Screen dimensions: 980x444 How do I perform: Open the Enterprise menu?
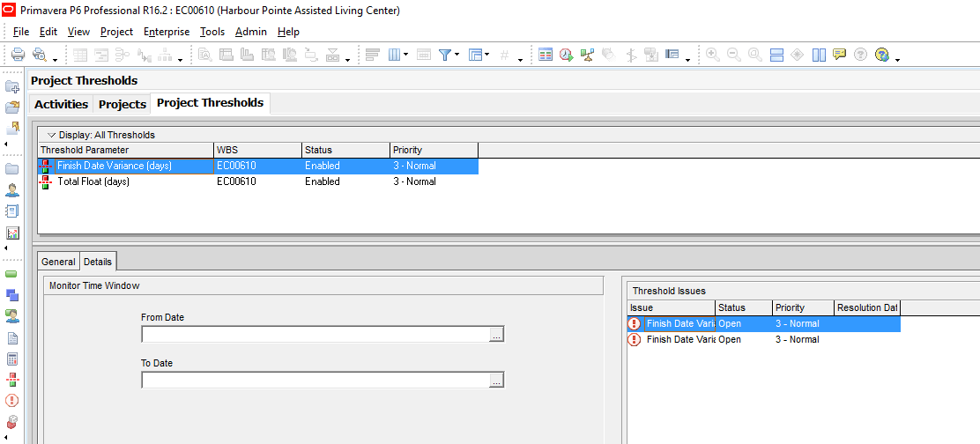[167, 32]
